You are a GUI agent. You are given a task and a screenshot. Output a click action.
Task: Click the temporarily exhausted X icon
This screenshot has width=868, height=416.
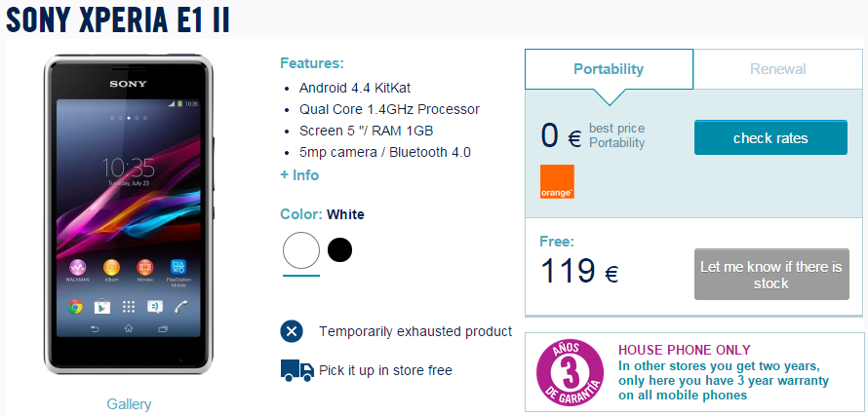click(x=292, y=331)
